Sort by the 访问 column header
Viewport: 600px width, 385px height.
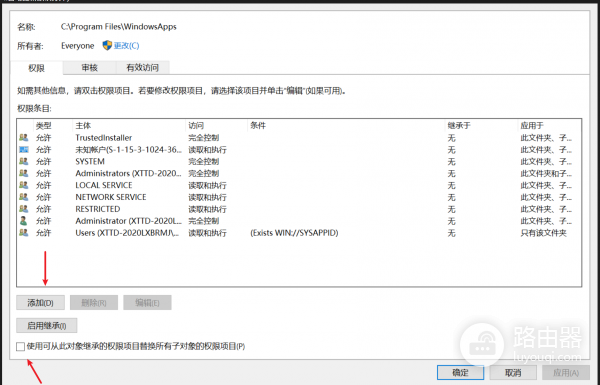(x=196, y=125)
